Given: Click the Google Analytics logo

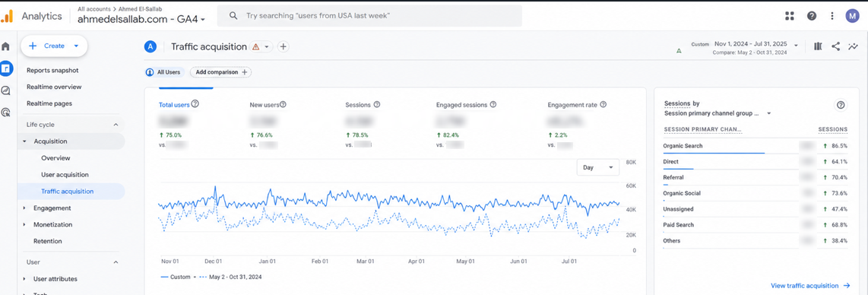Looking at the screenshot, I should (x=7, y=16).
